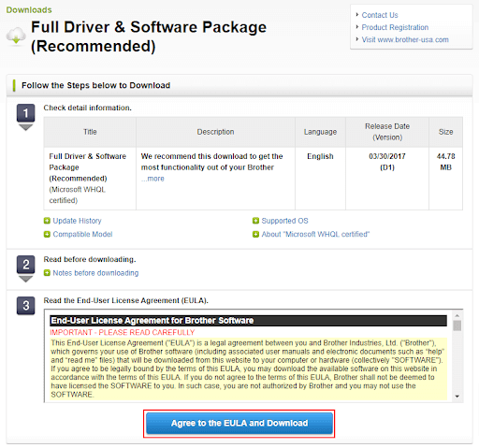Visit www.brother-usa.com link
This screenshot has height=448, width=479.
click(405, 40)
